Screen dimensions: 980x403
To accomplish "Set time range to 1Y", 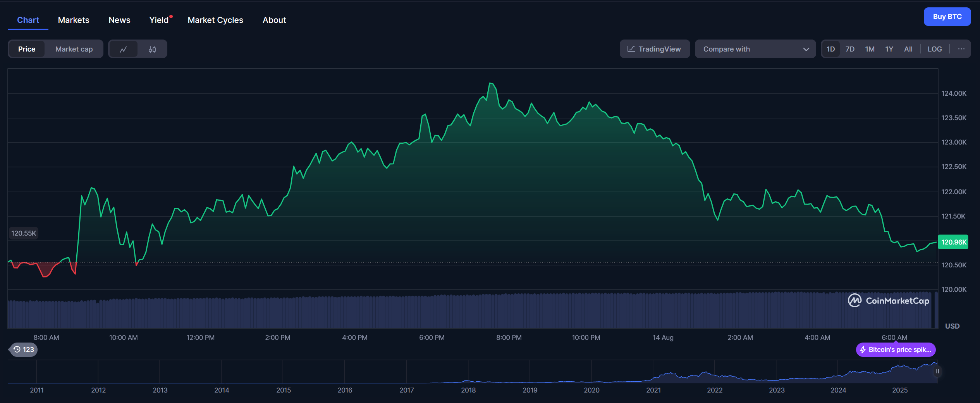I will pyautogui.click(x=889, y=49).
